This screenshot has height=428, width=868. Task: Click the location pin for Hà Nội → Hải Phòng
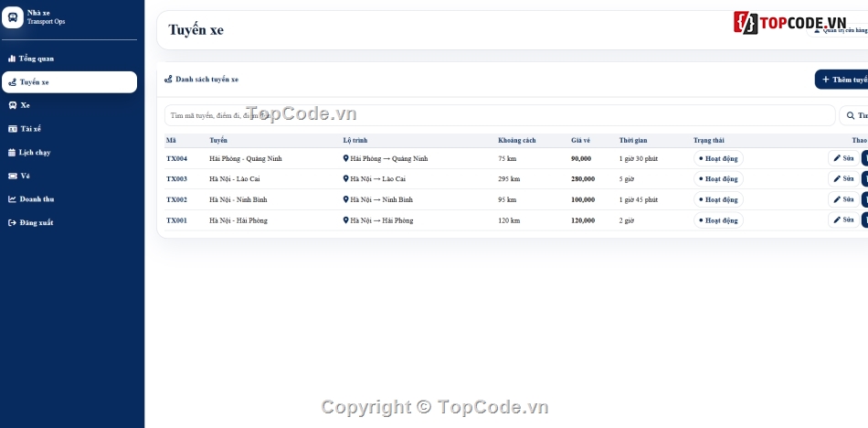(x=346, y=220)
